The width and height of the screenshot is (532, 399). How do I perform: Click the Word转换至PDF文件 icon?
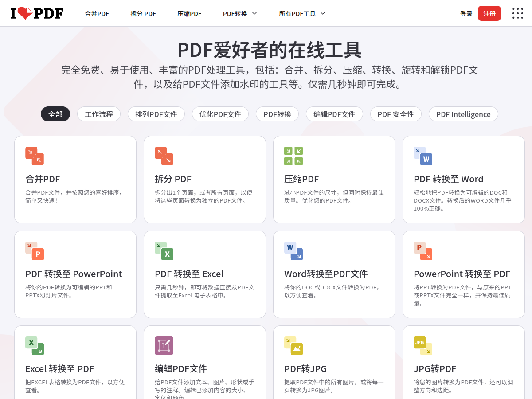293,251
